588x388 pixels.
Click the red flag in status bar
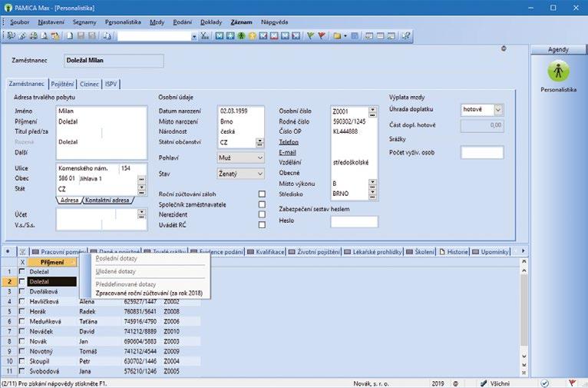(x=572, y=383)
